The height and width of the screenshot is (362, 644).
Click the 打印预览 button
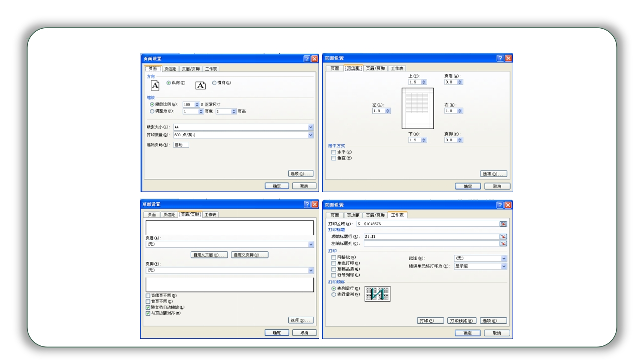point(462,320)
